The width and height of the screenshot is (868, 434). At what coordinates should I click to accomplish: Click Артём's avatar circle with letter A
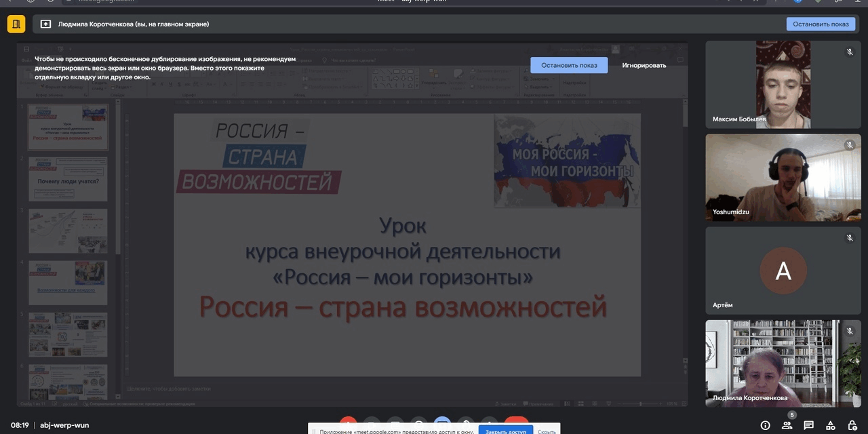[x=783, y=271]
